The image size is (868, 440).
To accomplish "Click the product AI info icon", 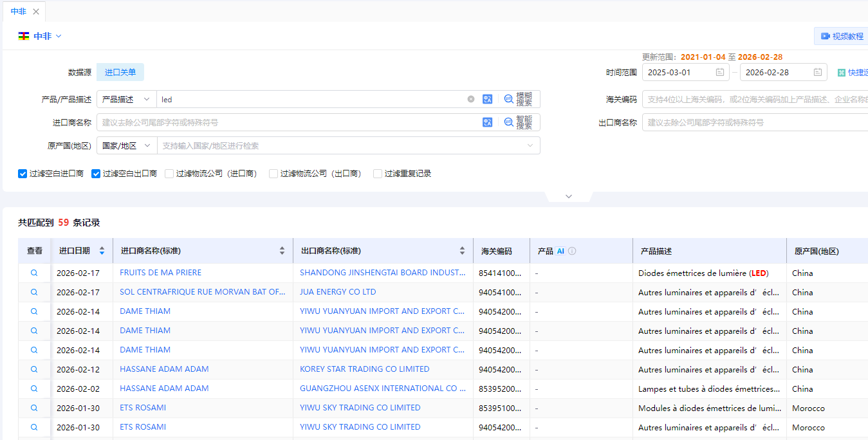I will (x=572, y=251).
